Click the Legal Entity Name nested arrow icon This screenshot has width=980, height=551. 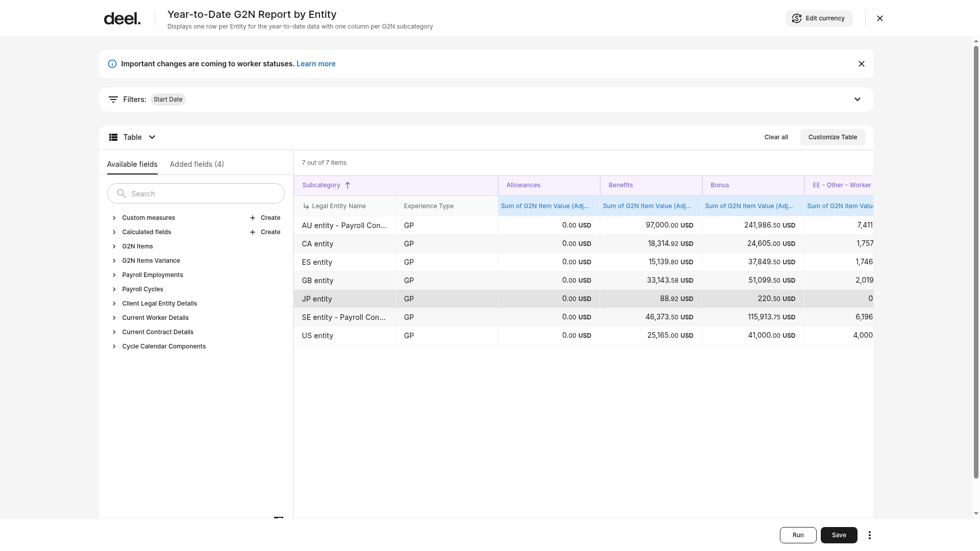pos(306,206)
